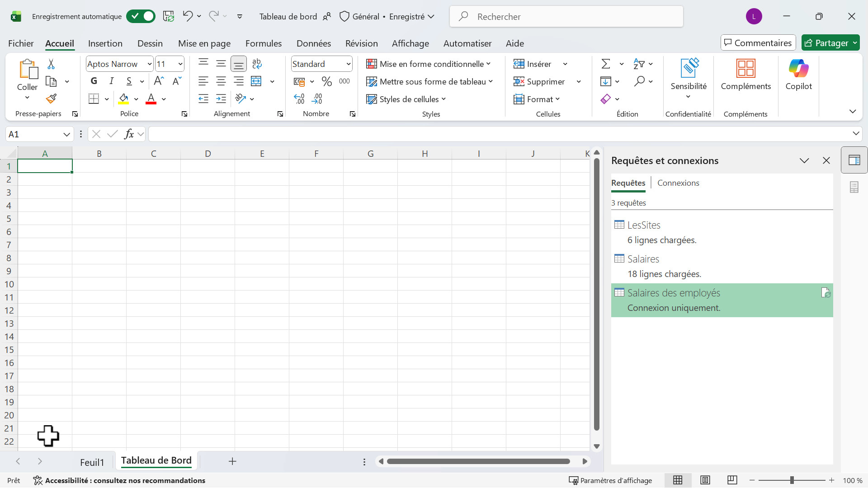Screen dimensions: 868x488
Task: Toggle bold formatting with G button
Action: click(94, 81)
